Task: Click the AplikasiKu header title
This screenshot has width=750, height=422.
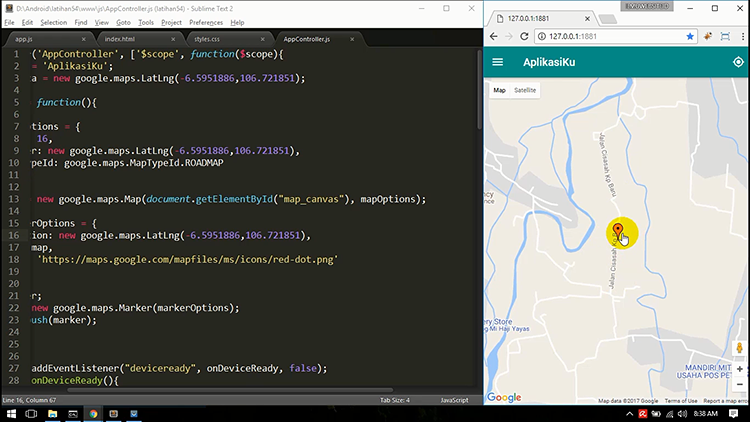Action: (x=549, y=62)
